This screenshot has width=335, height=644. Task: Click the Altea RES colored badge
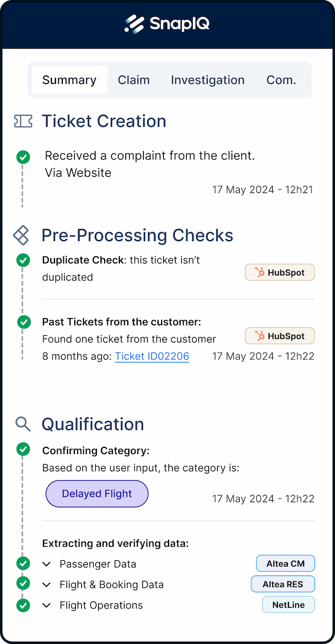tap(283, 584)
